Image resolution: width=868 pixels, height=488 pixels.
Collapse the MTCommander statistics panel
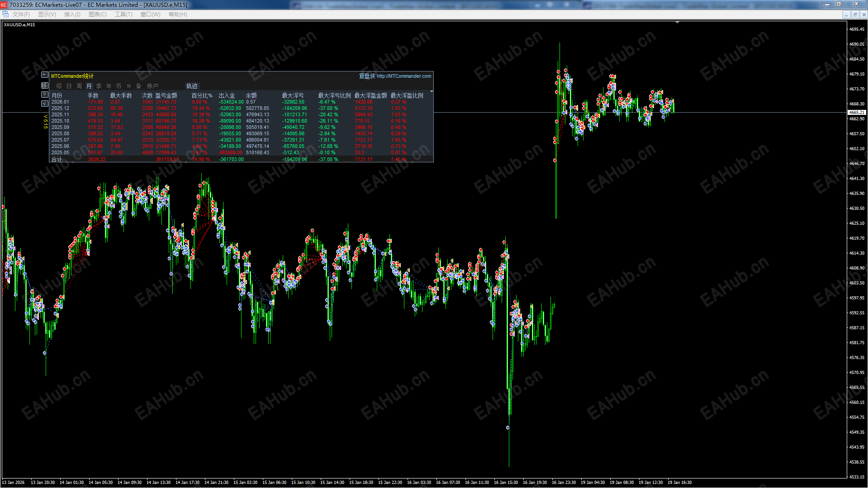(45, 75)
